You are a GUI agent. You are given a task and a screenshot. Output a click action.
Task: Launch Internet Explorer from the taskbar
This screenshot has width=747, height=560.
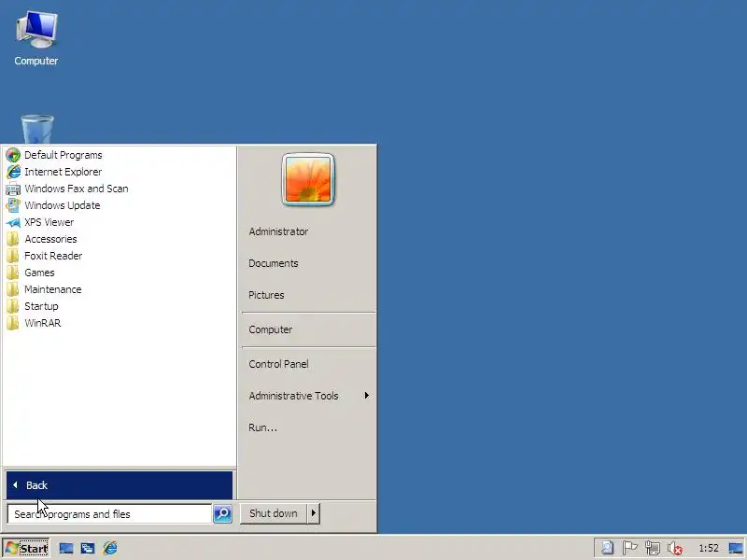110,548
